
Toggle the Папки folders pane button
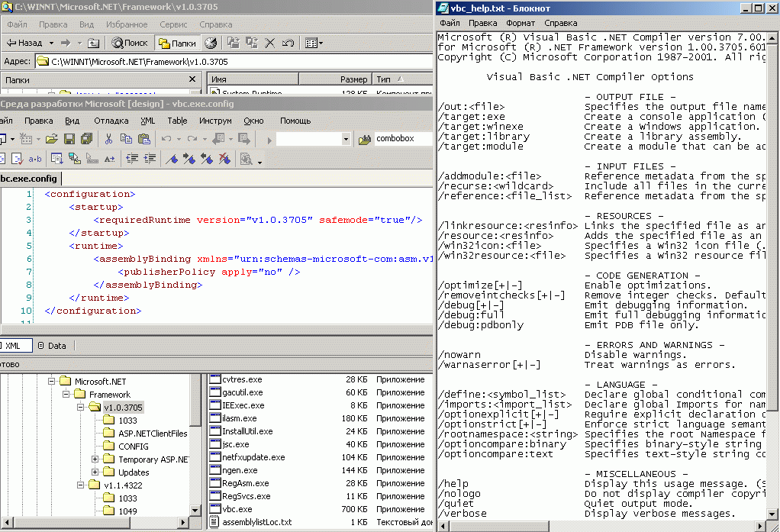(176, 44)
